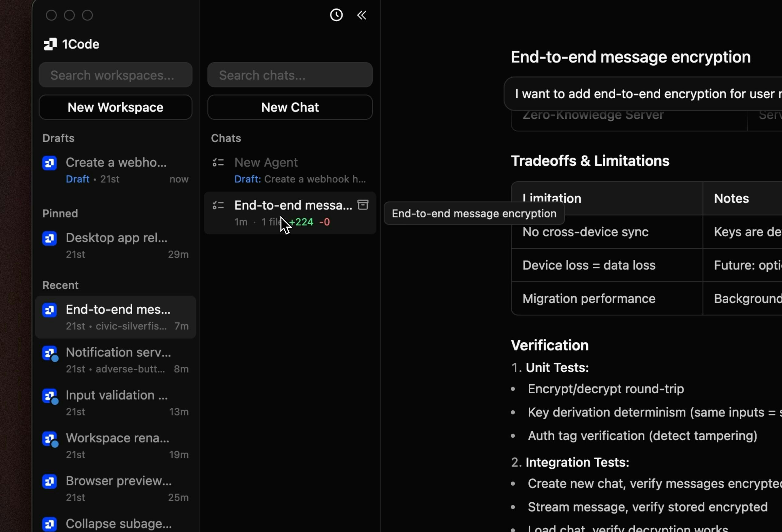Click the Search workspaces field
This screenshot has height=532, width=782.
(x=115, y=75)
